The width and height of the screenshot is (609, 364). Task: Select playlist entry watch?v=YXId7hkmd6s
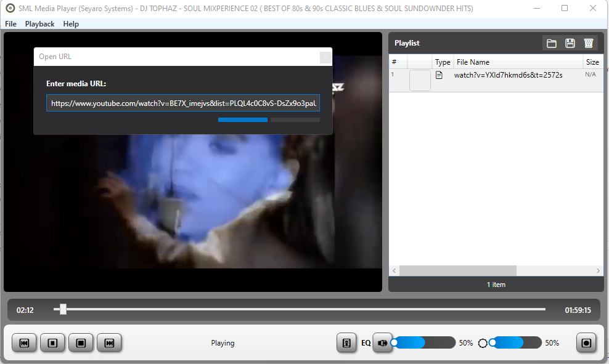(505, 75)
